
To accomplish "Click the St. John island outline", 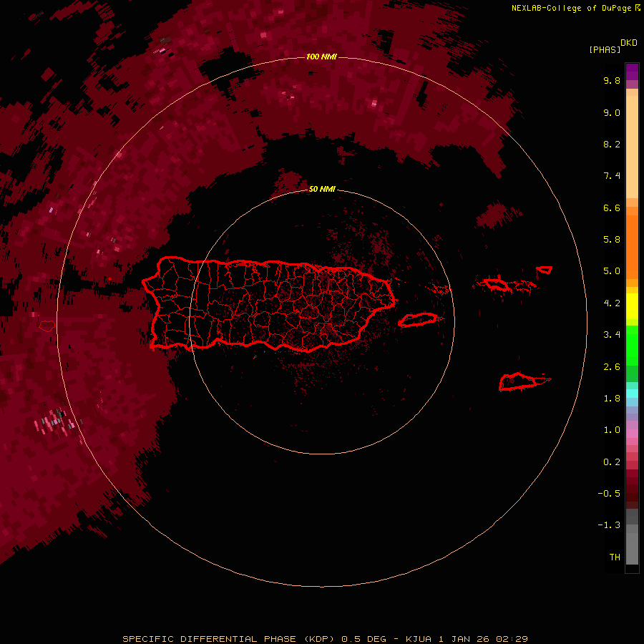I will [x=545, y=270].
